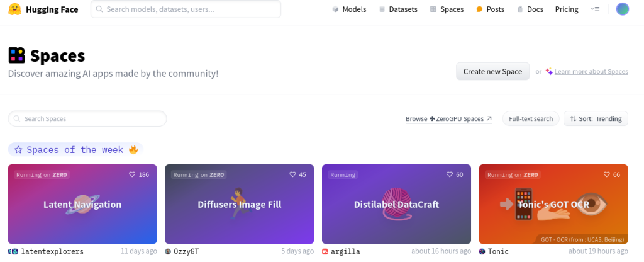This screenshot has width=644, height=262.
Task: Open the Tonic's GOT OCR space card
Action: pyautogui.click(x=553, y=204)
